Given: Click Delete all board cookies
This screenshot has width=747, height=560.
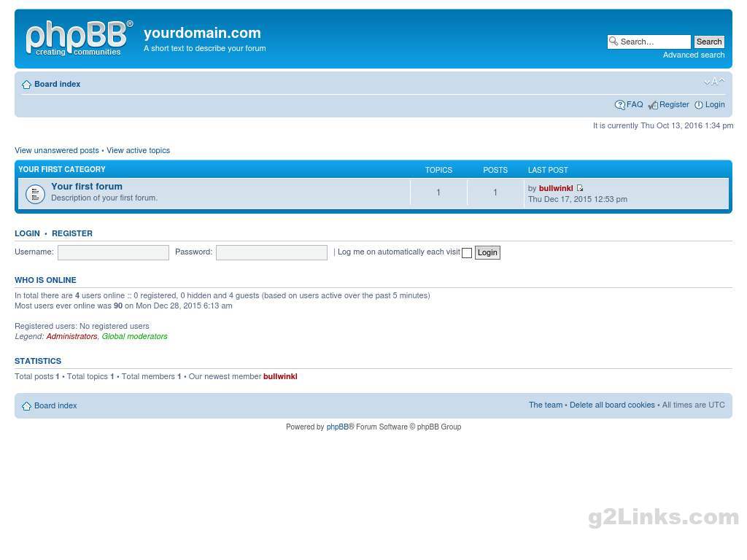Looking at the screenshot, I should click(x=612, y=405).
